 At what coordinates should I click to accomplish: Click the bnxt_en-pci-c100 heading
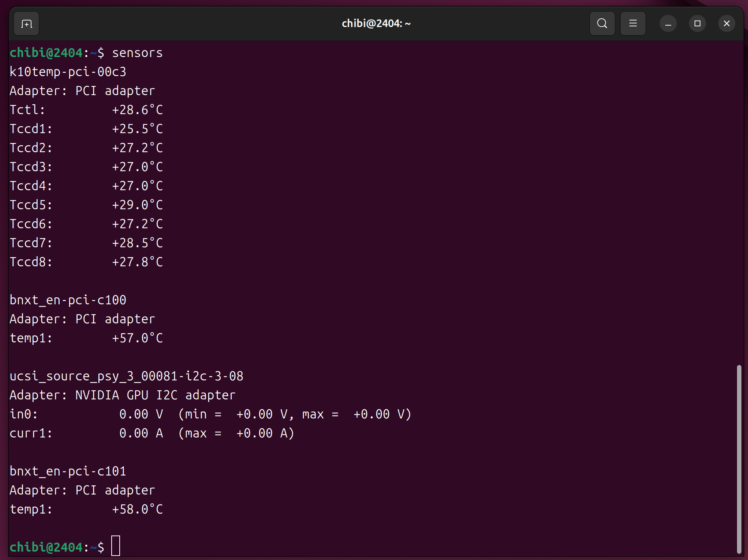tap(68, 300)
